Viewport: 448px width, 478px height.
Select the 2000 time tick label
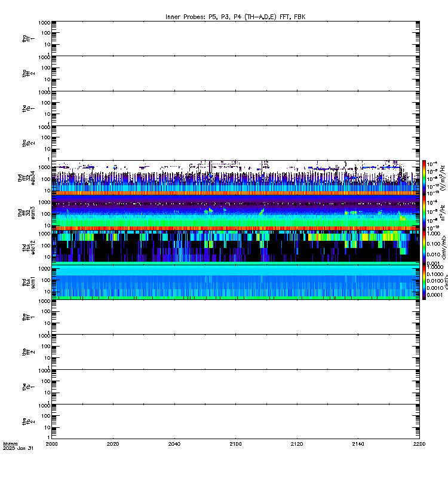(x=51, y=444)
